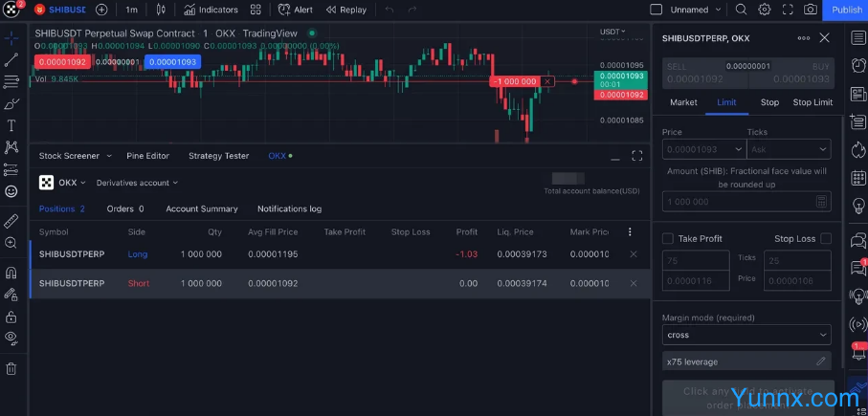Close the Short SHIBUSDTPERP position row
The width and height of the screenshot is (868, 416).
click(634, 283)
